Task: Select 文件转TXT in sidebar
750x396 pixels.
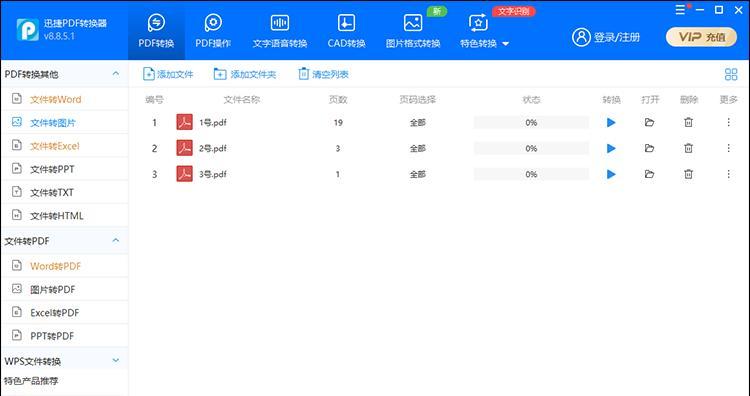Action: click(x=64, y=192)
